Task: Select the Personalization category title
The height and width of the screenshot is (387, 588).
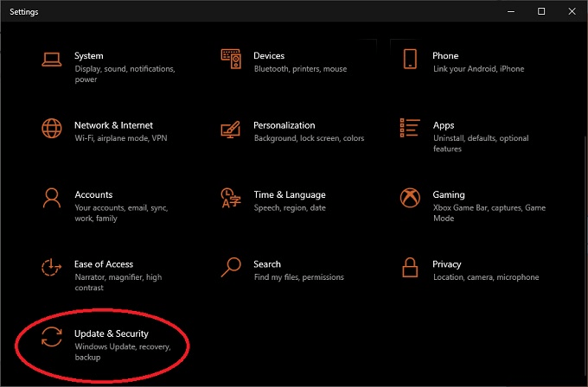Action: (284, 125)
